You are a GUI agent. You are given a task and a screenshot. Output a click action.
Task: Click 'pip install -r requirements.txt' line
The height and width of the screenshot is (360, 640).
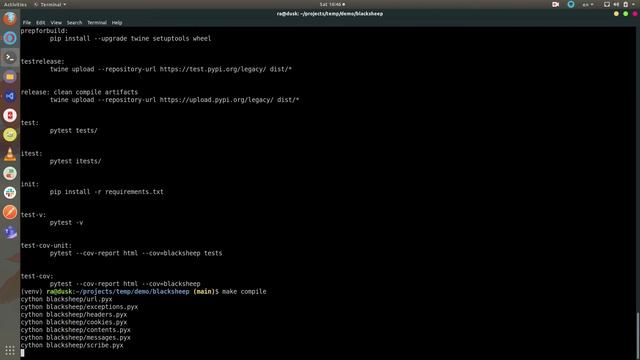107,192
